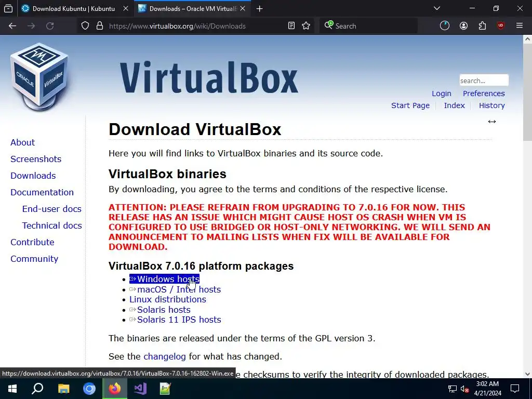Open the Linux distributions link

click(x=168, y=299)
